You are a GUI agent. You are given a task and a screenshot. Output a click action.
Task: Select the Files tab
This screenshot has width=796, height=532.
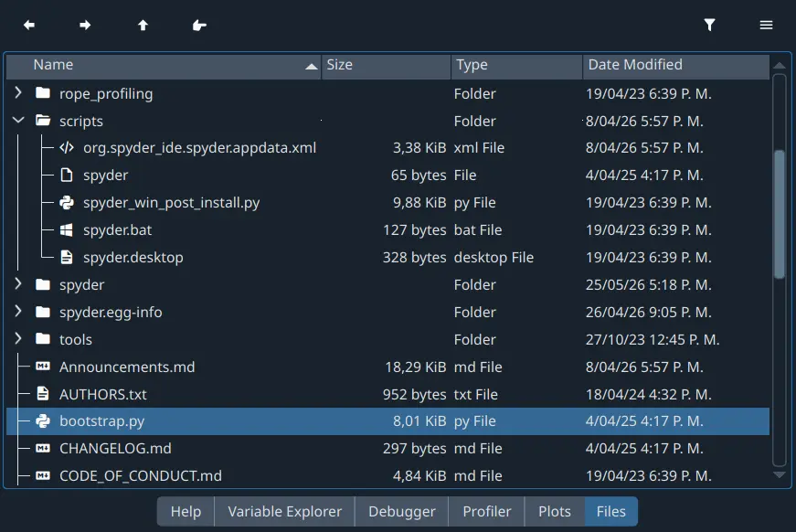611,511
